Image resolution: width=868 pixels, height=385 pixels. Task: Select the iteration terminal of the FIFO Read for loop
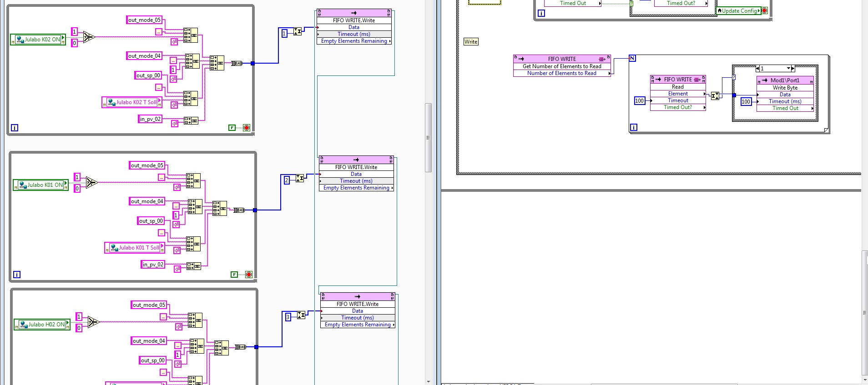click(x=634, y=127)
